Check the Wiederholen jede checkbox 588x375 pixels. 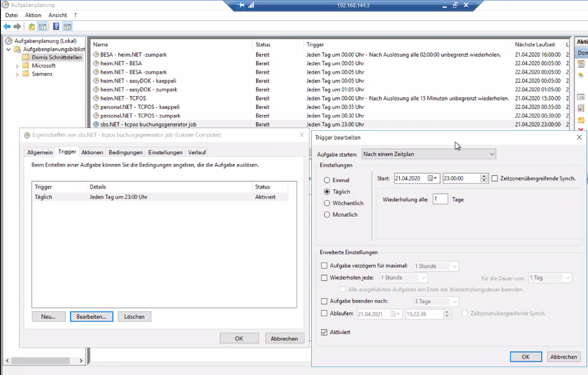pyautogui.click(x=324, y=278)
